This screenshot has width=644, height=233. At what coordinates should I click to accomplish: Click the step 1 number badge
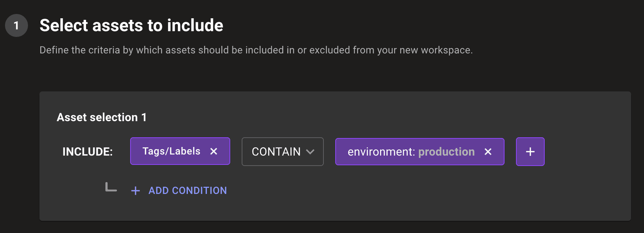(x=16, y=25)
